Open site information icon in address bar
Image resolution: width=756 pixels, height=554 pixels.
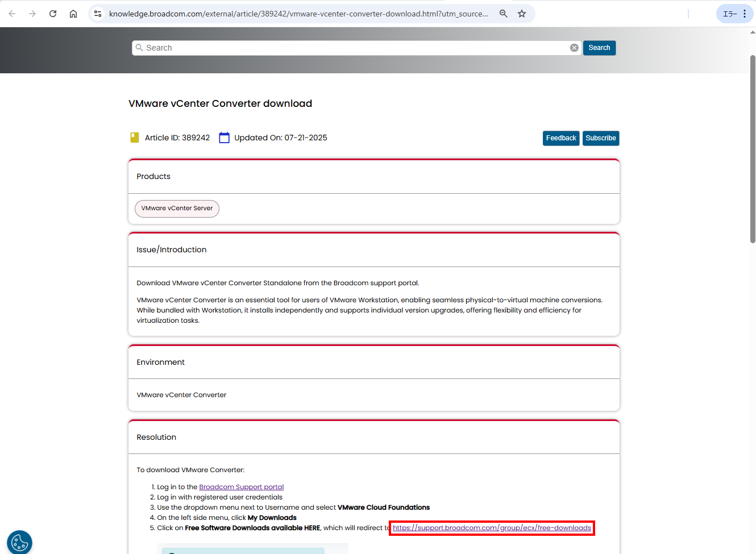(98, 14)
